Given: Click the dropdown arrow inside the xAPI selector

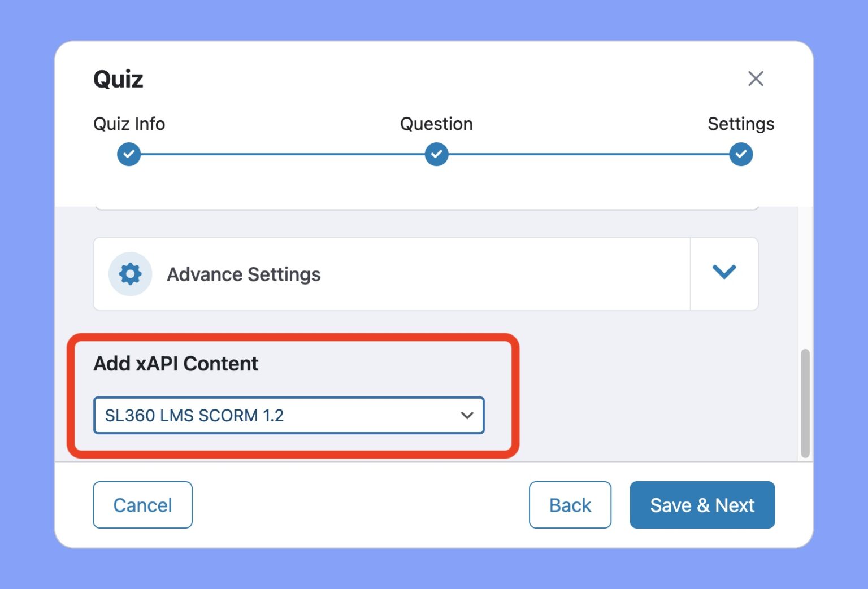Looking at the screenshot, I should 467,415.
